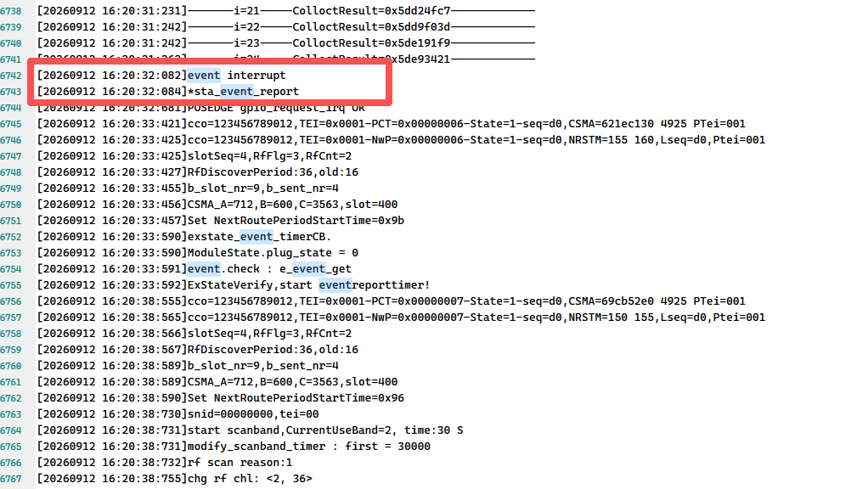Click line number 6767 in the gutter
Image resolution: width=868 pixels, height=489 pixels.
(11, 479)
